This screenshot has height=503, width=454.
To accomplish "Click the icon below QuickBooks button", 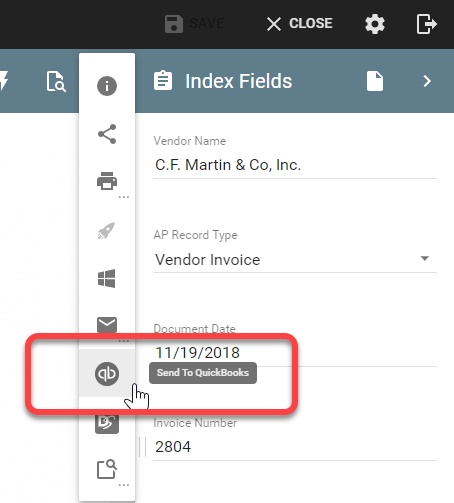I will [107, 423].
